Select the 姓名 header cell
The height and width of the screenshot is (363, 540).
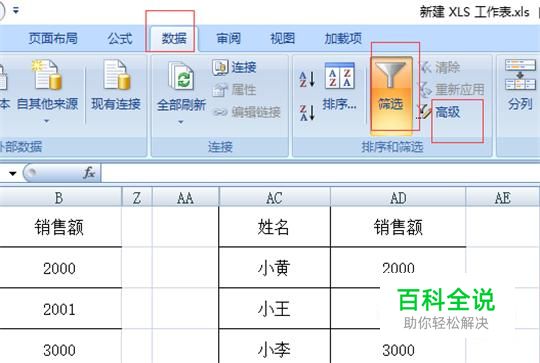274,227
